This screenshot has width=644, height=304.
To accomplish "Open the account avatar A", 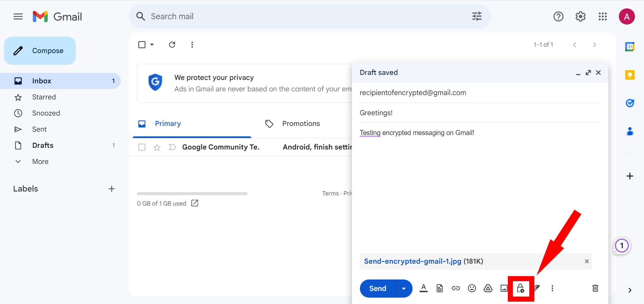I will point(627,16).
